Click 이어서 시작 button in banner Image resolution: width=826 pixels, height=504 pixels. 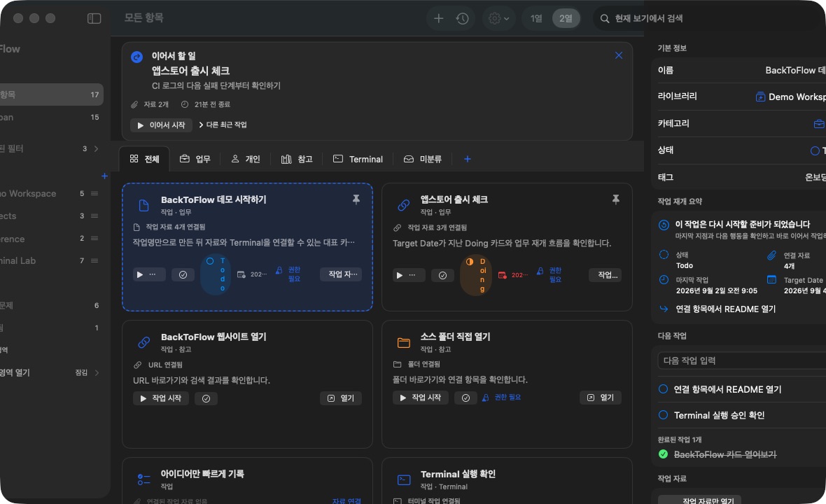pos(161,125)
